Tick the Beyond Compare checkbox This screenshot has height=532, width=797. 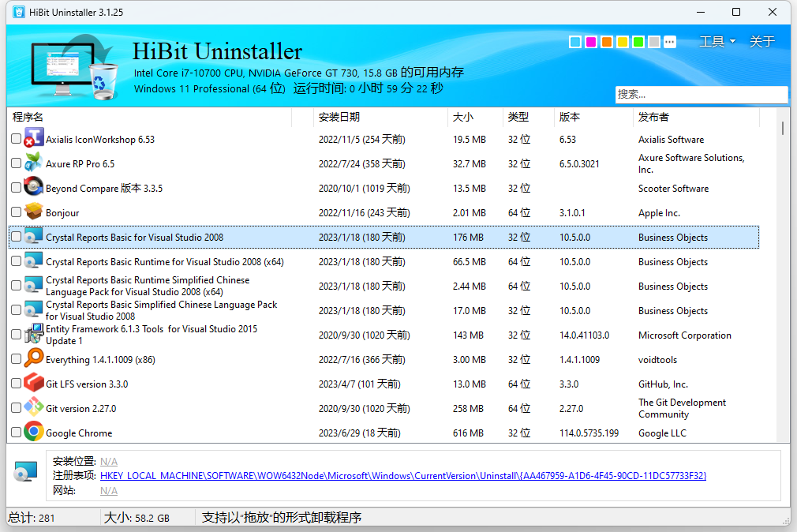[x=17, y=187]
